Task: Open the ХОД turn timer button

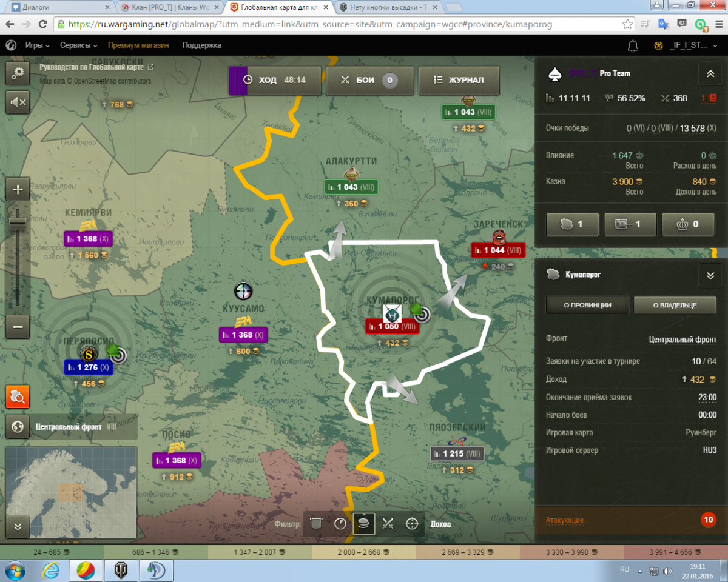Action: pos(275,80)
